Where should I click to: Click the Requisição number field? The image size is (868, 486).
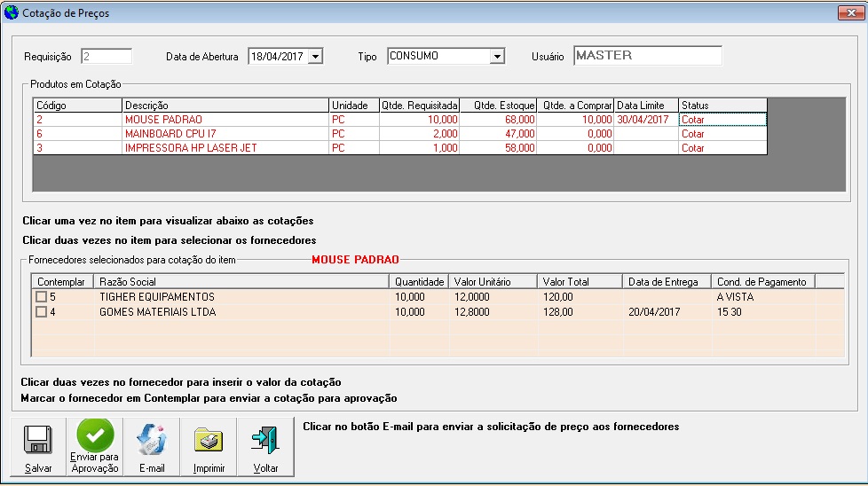click(106, 56)
